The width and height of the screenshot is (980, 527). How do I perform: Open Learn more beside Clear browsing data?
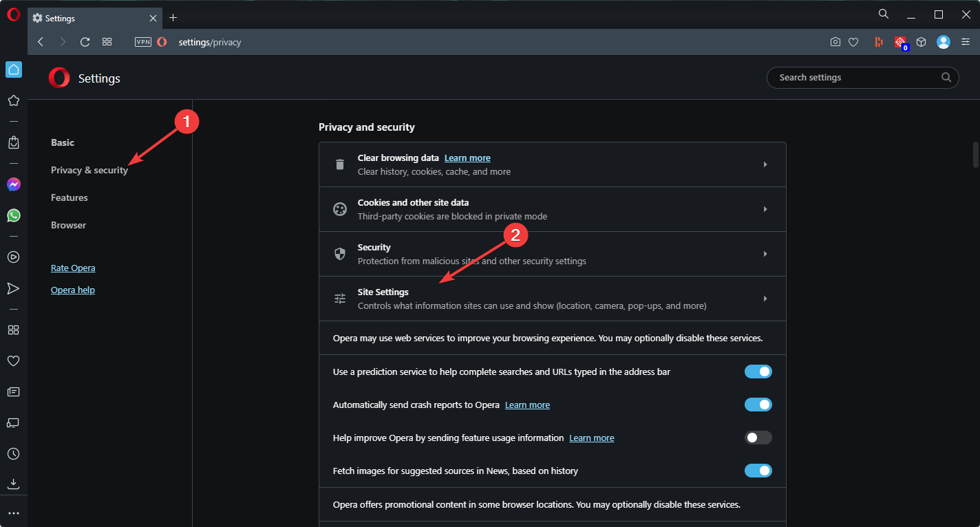point(467,158)
